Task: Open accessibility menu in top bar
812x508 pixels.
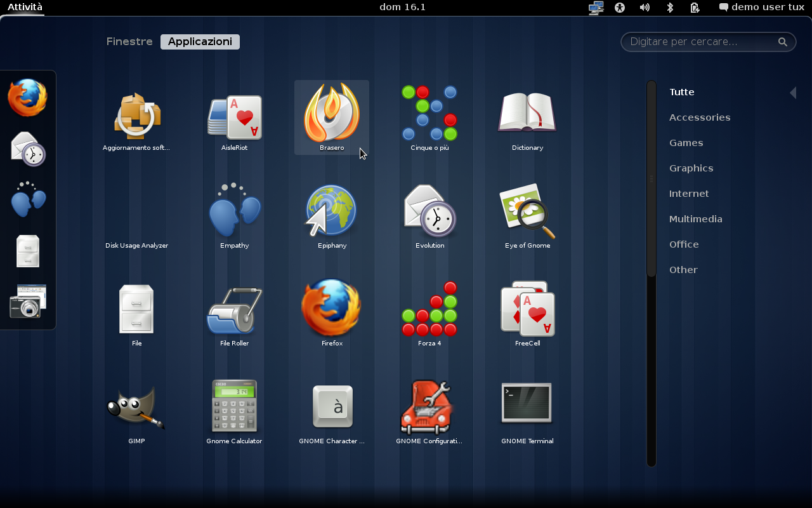Action: pos(620,7)
